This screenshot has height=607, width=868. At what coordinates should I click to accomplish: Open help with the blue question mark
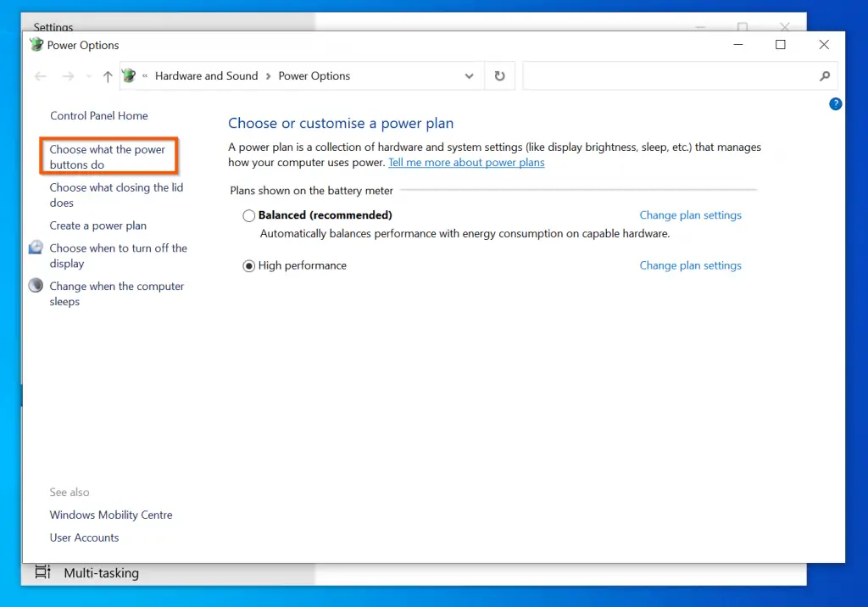835,104
